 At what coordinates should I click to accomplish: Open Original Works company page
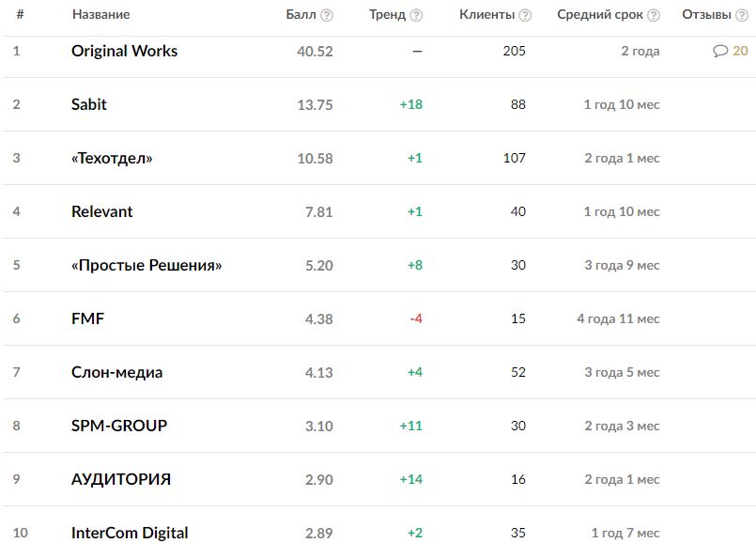coord(124,51)
